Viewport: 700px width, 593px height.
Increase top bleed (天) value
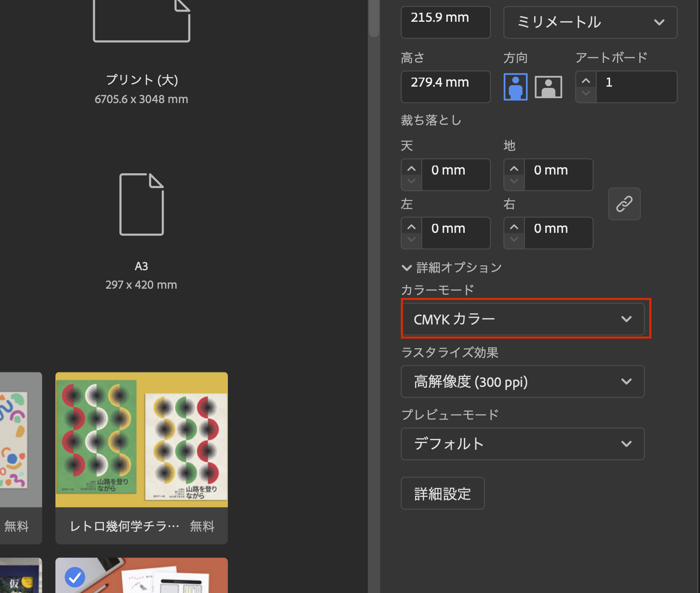click(x=411, y=169)
